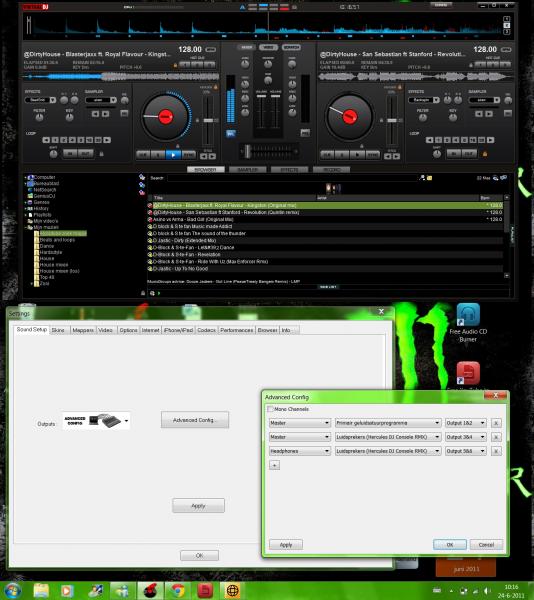Screen dimensions: 534x600
Task: Click the left deck sampler record icon
Action: (x=124, y=114)
